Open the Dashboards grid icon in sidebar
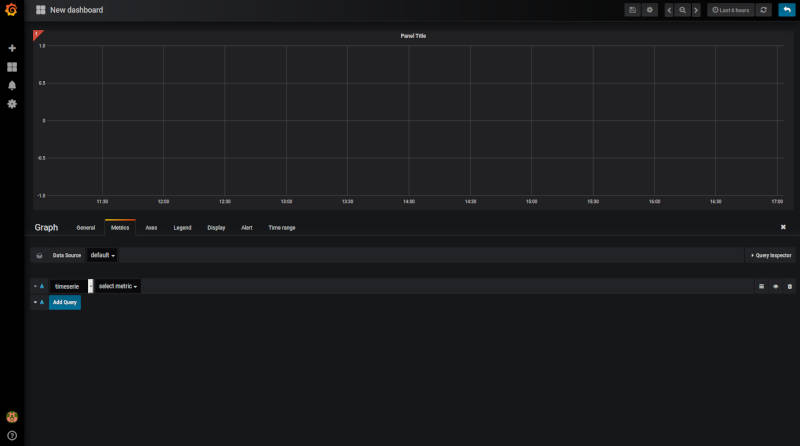This screenshot has height=446, width=800. tap(12, 67)
